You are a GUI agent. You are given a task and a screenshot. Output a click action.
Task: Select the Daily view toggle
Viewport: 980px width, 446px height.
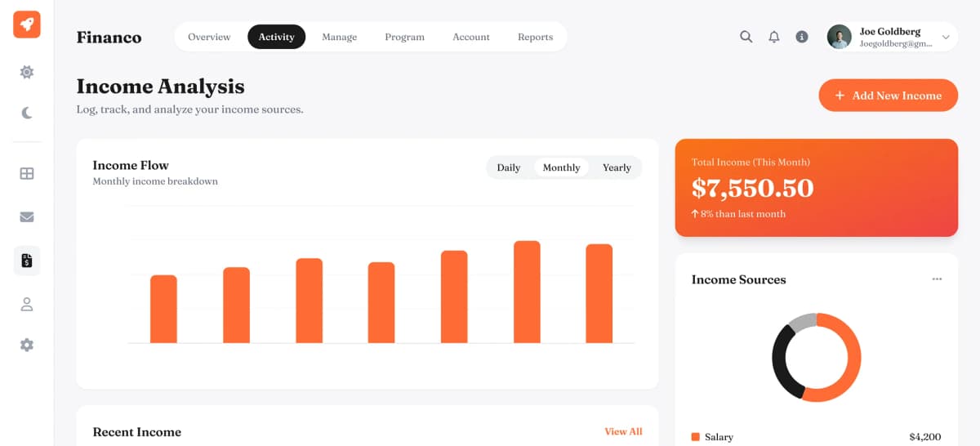coord(508,167)
